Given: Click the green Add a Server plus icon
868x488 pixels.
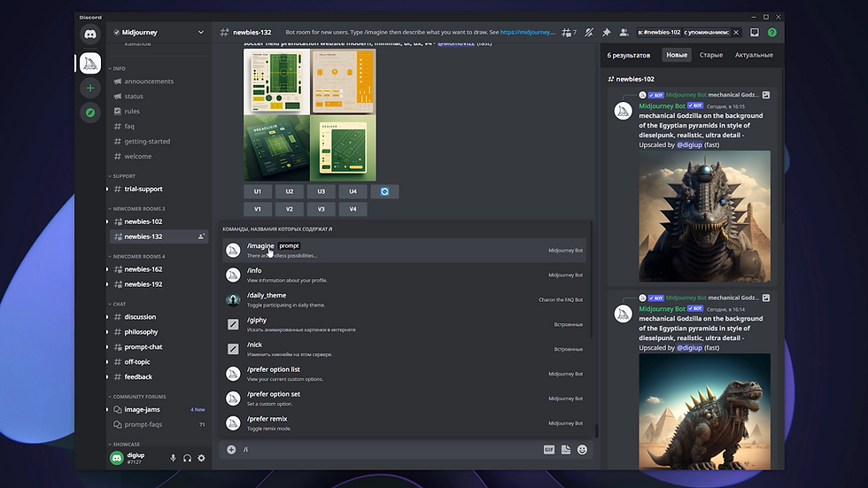Looking at the screenshot, I should [90, 88].
